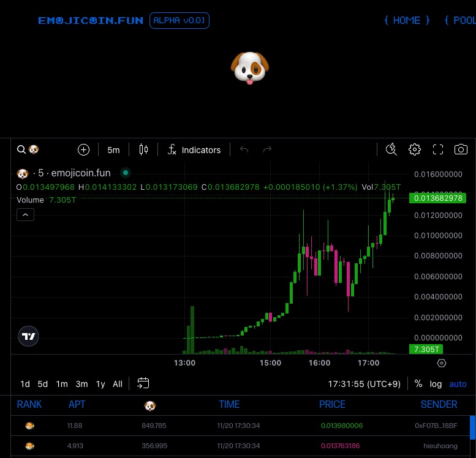The height and width of the screenshot is (458, 476).
Task: Click the dog emoji symbol in toolbar
Action: tap(34, 149)
